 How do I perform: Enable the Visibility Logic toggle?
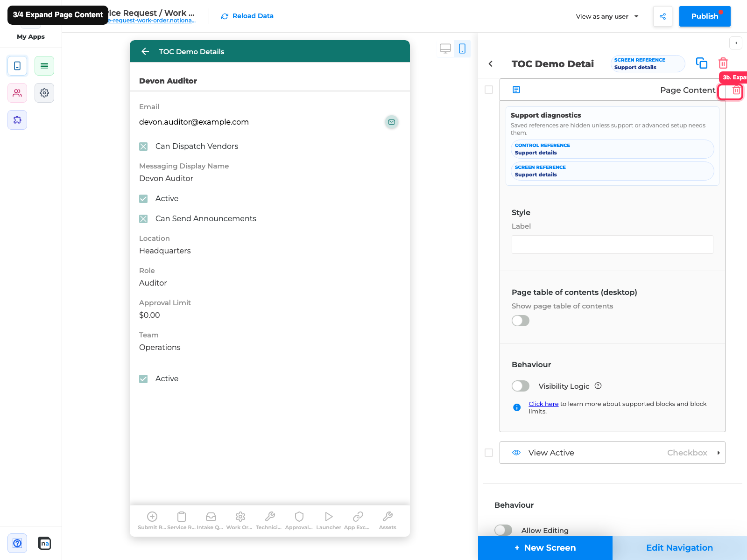click(521, 386)
